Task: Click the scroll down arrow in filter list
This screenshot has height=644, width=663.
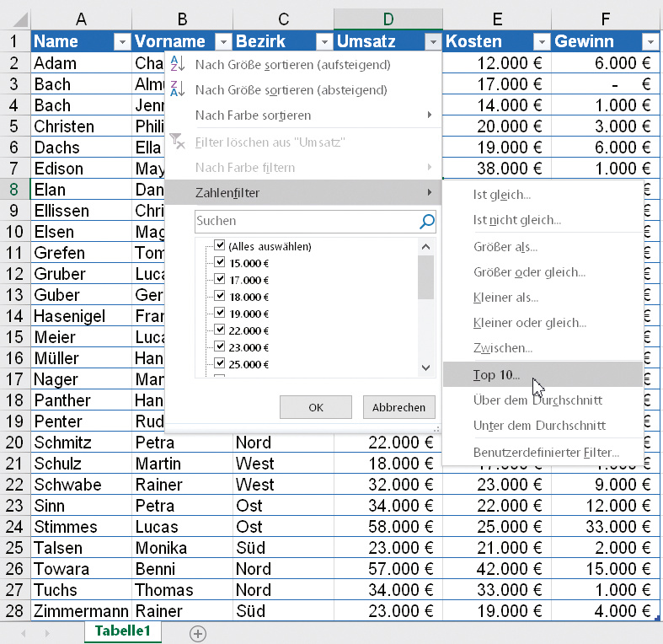Action: [x=426, y=368]
